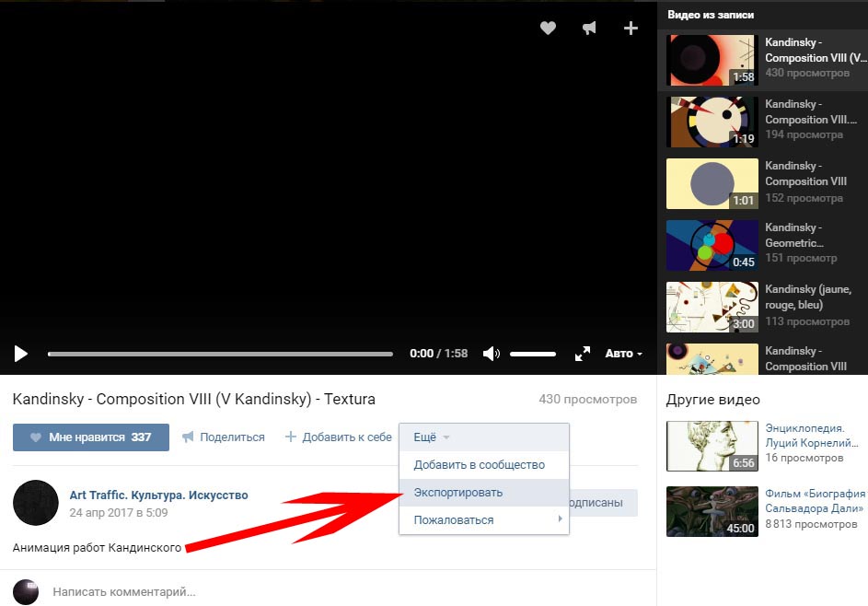Click the commenter avatar next to comment field

[26, 591]
